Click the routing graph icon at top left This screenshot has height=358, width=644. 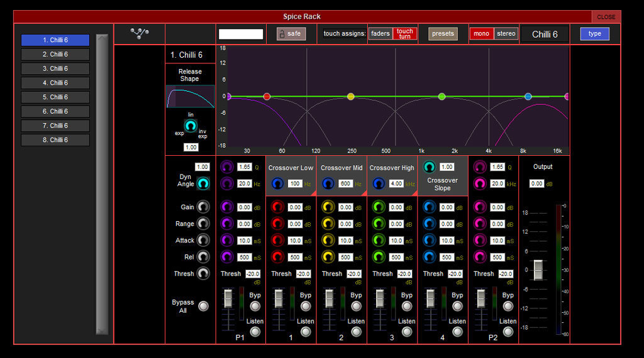point(139,33)
